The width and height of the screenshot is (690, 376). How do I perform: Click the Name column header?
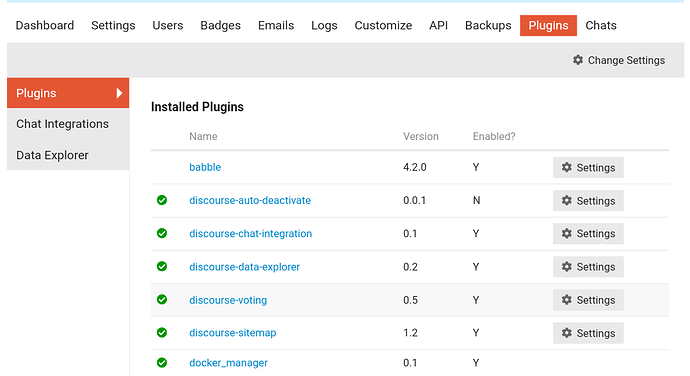point(203,136)
